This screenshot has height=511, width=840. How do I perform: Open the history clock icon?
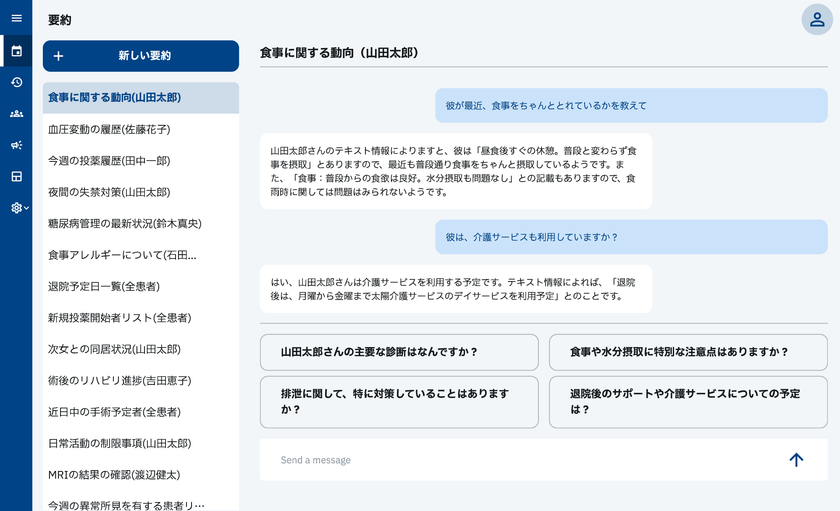point(16,82)
